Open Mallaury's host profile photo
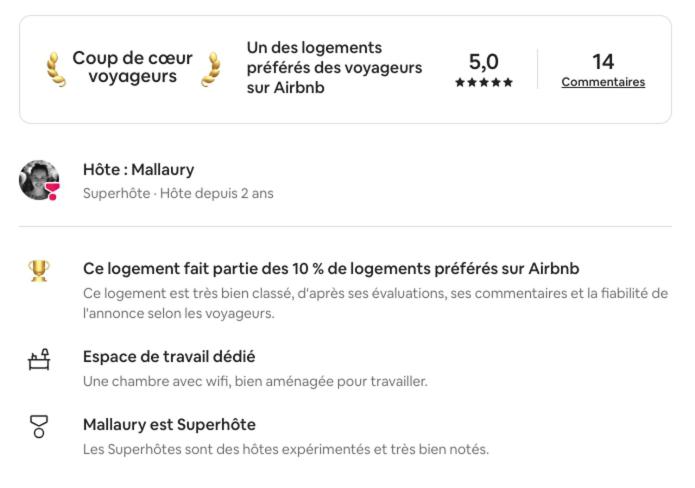The image size is (695, 488). pyautogui.click(x=39, y=180)
